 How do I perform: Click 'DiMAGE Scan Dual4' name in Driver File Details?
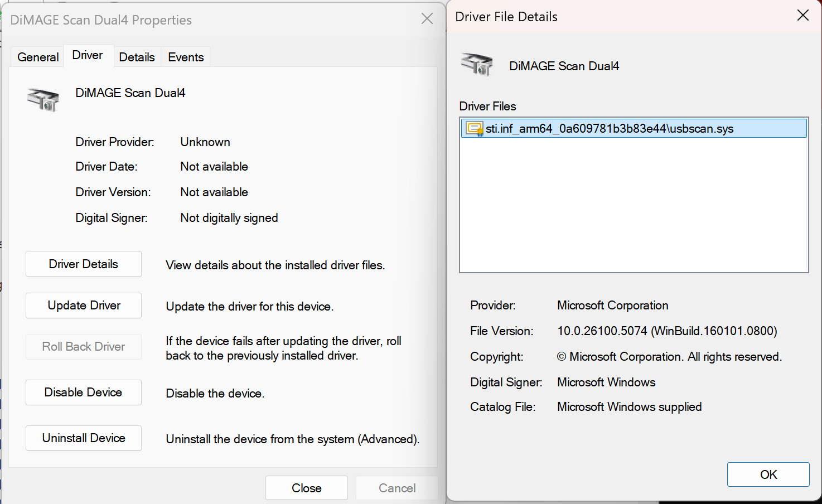coord(564,66)
